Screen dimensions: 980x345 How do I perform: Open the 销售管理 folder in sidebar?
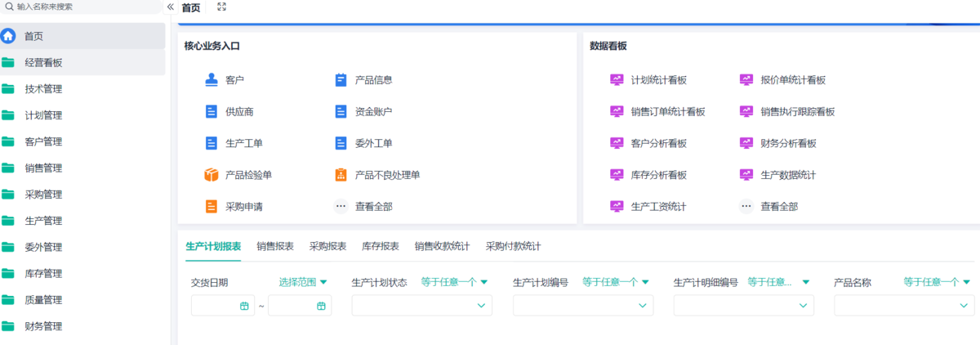click(44, 168)
